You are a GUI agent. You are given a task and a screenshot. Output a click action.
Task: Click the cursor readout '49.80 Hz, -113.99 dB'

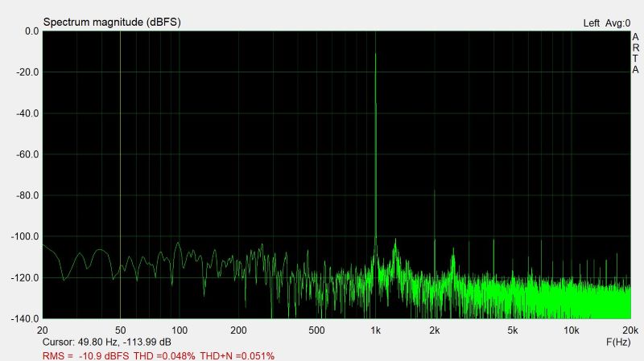[x=125, y=343]
